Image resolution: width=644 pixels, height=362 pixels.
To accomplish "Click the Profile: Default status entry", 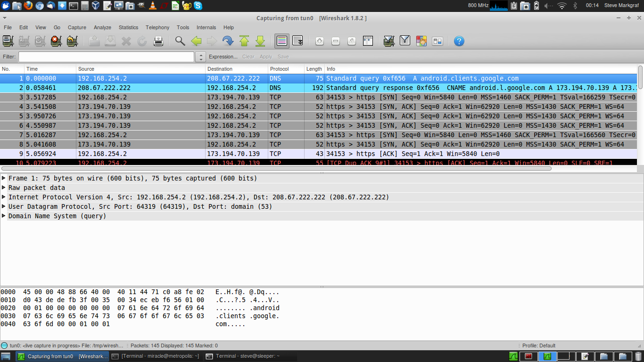I will coord(539,346).
